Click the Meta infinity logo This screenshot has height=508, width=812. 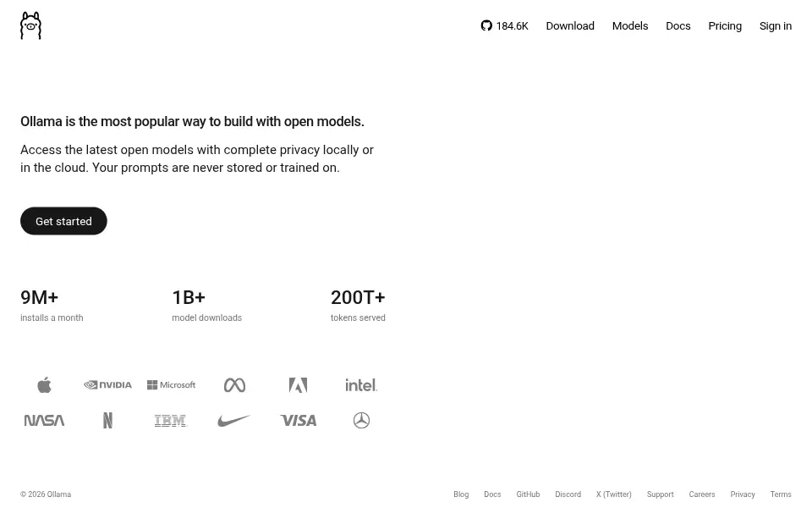tap(234, 385)
